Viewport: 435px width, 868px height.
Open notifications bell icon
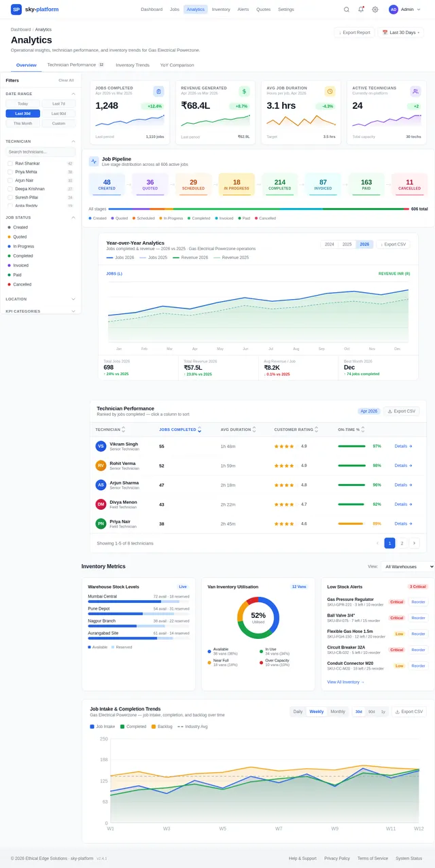pos(361,10)
